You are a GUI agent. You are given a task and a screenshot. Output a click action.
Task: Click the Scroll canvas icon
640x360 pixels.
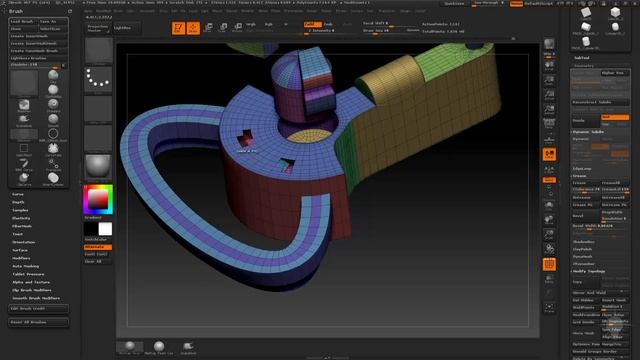[x=549, y=66]
